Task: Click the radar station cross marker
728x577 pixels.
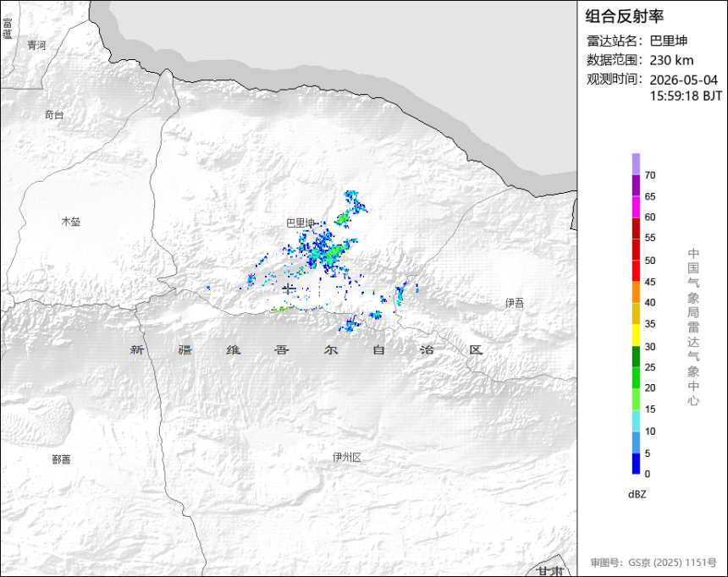Action: point(289,288)
